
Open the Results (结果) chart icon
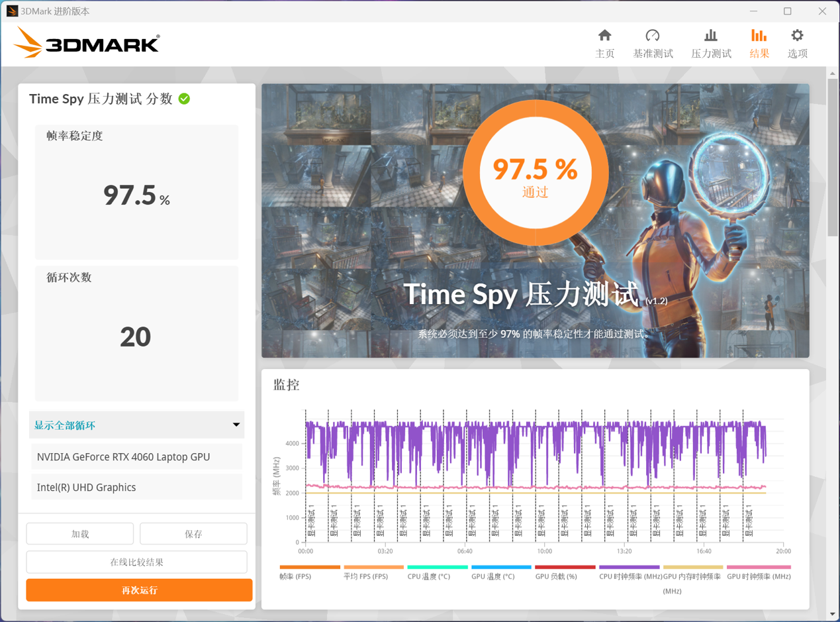tap(759, 36)
